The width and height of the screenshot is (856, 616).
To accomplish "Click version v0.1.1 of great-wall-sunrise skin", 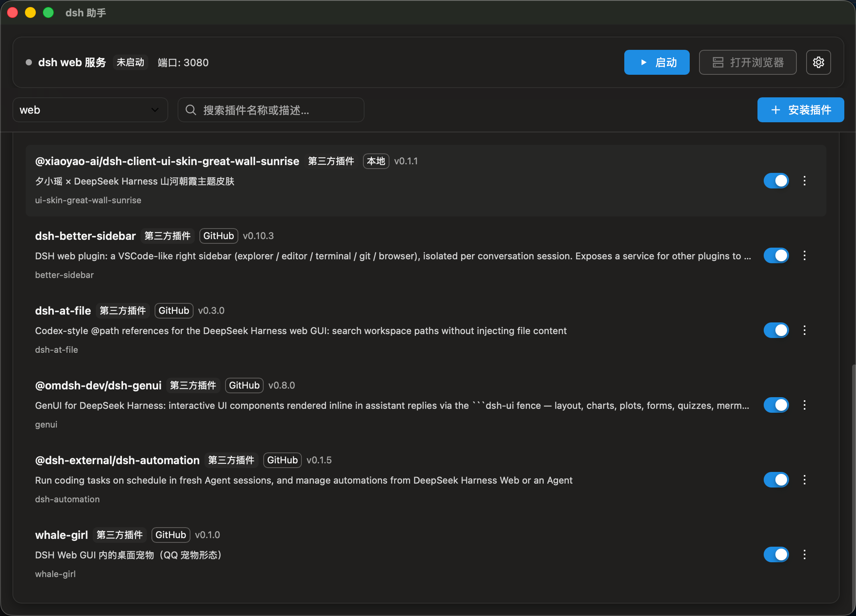I will (406, 161).
